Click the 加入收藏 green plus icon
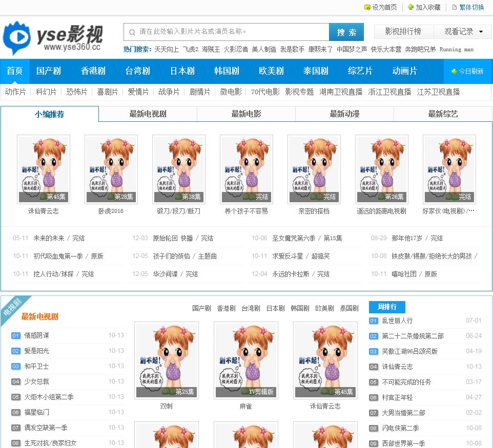Screen dimensions: 493x448 coord(410,7)
